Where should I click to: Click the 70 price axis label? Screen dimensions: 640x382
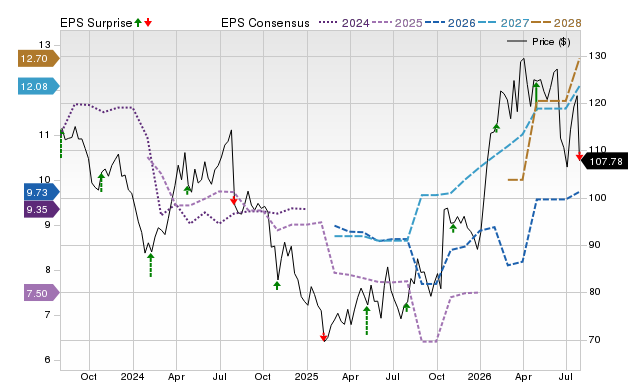(x=594, y=340)
